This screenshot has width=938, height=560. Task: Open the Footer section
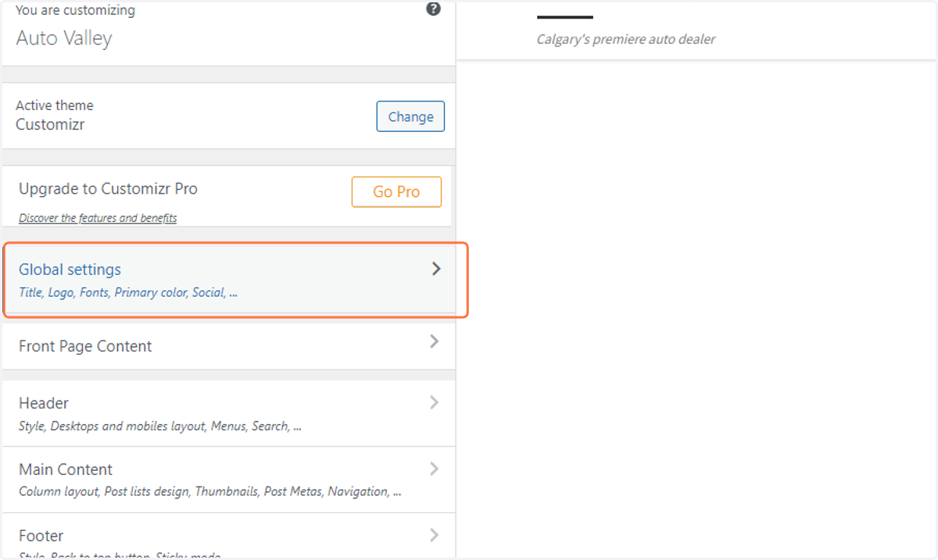pos(228,537)
